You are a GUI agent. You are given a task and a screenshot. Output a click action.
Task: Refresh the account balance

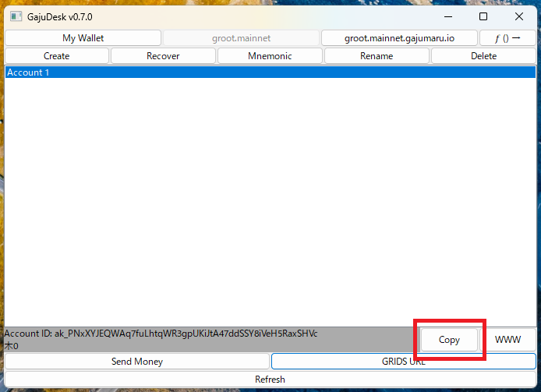point(270,380)
